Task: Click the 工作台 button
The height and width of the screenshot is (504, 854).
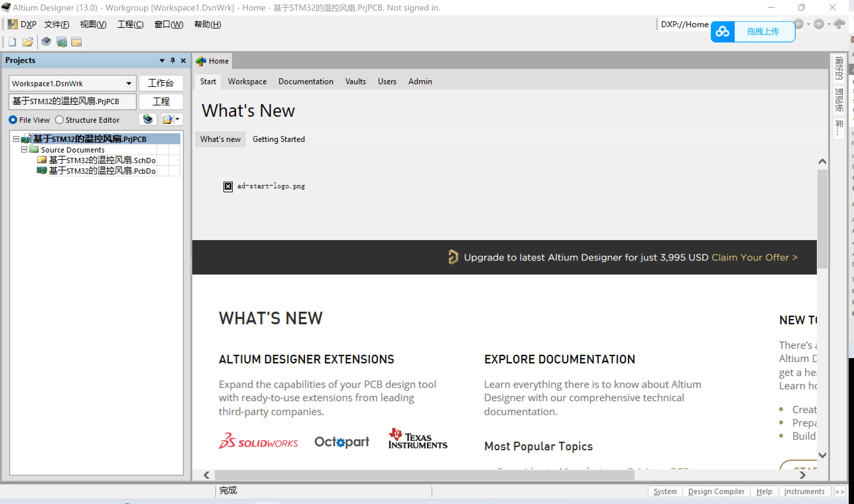Action: tap(160, 83)
